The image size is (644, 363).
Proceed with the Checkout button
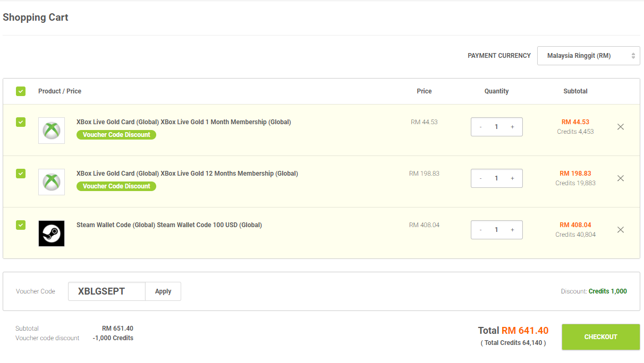pos(601,337)
